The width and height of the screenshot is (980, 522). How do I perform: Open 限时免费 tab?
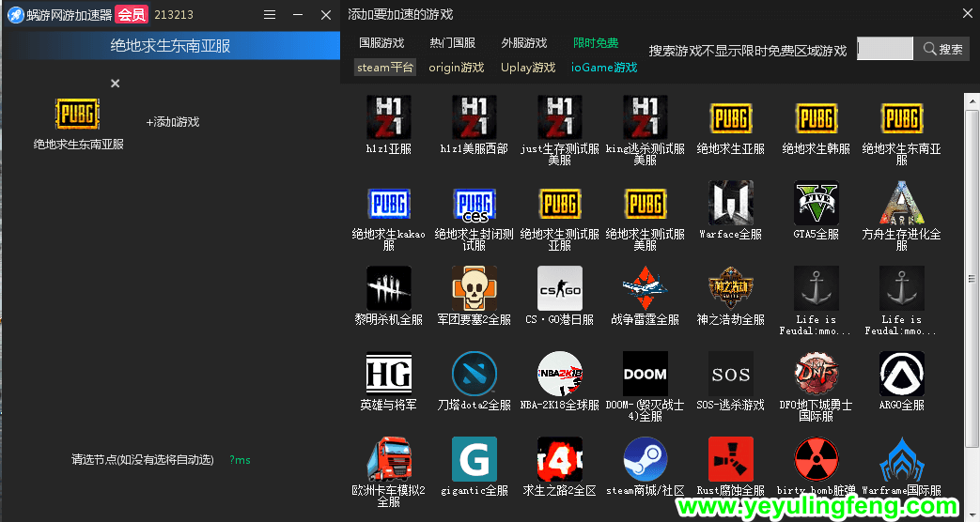pyautogui.click(x=597, y=43)
